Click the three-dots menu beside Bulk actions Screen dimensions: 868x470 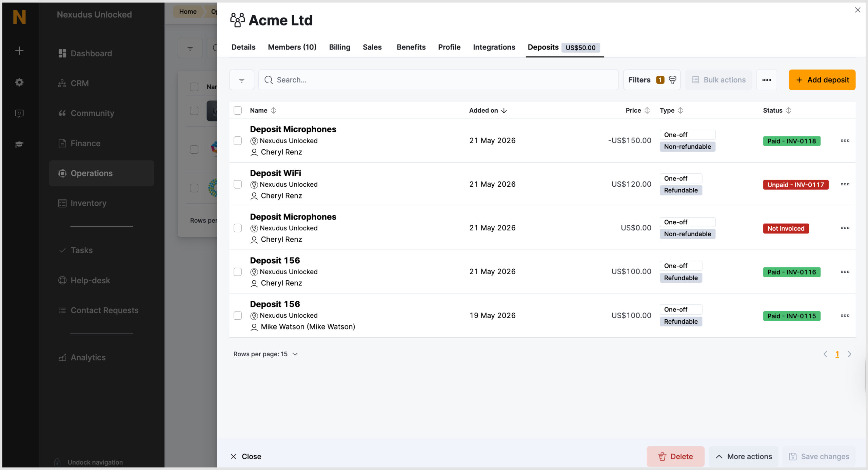pos(767,80)
